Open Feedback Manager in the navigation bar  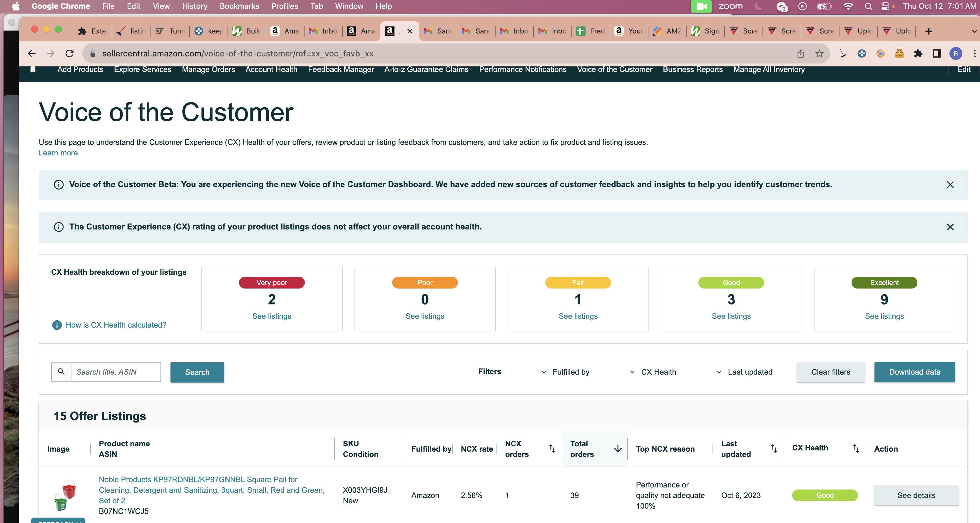coord(341,69)
